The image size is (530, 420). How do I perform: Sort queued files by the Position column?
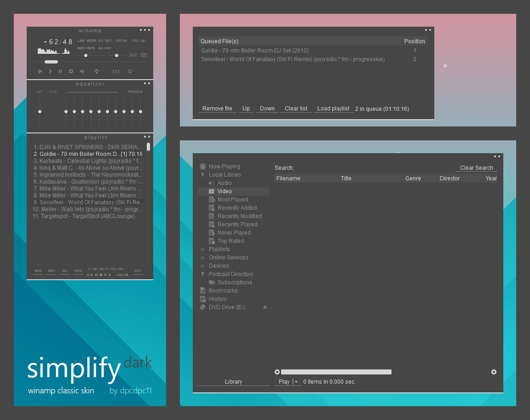point(415,41)
